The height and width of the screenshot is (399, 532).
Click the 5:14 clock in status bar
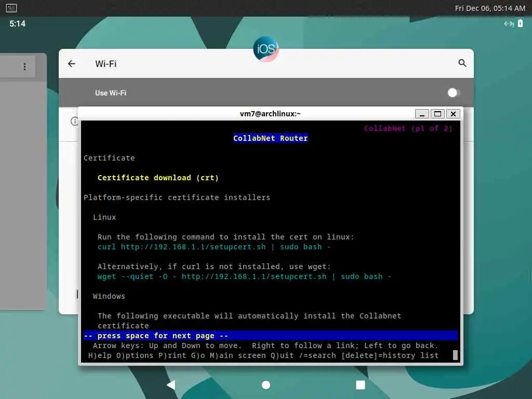[x=17, y=24]
